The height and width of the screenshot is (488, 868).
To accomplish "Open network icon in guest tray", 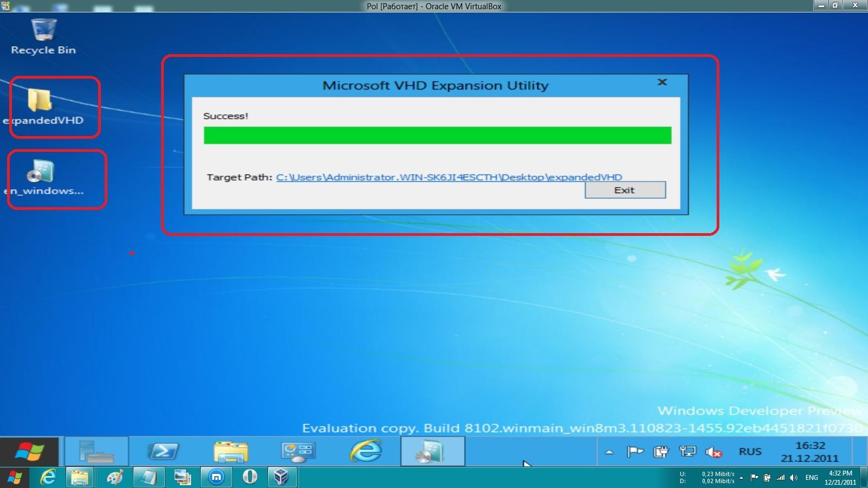I will click(x=687, y=452).
